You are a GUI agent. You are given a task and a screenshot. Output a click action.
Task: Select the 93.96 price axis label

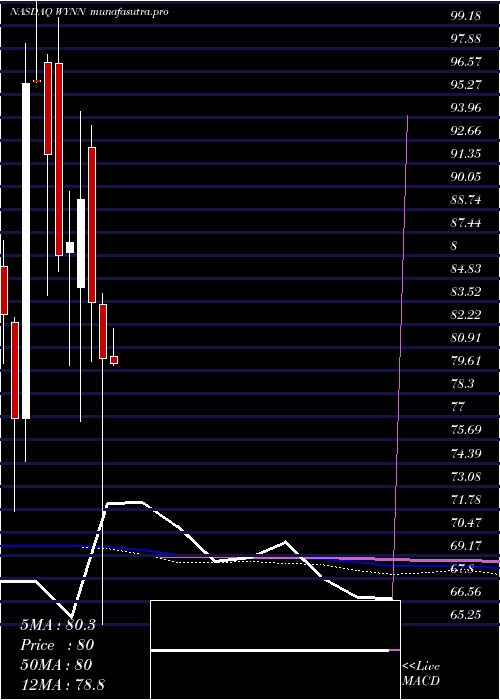465,108
